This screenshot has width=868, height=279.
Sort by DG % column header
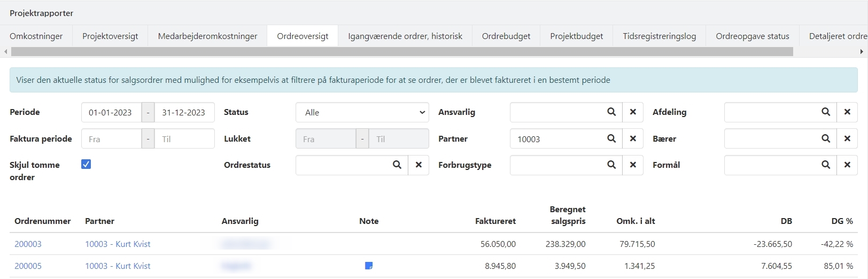click(842, 221)
